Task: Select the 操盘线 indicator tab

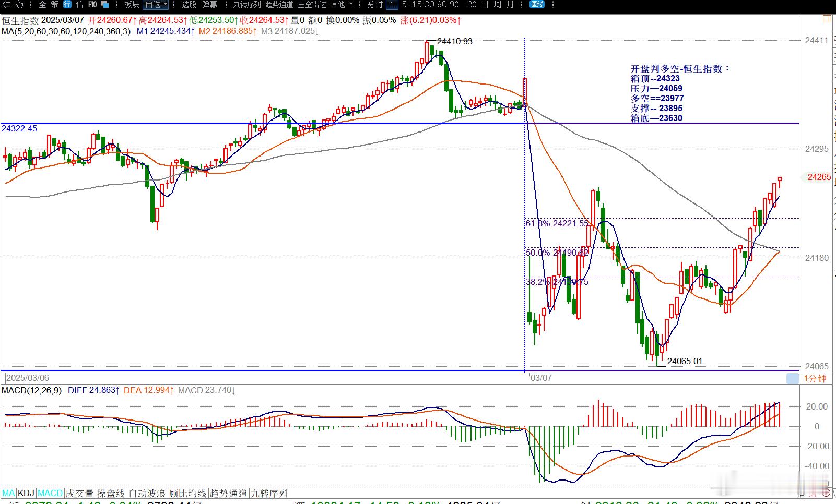Action: tap(111, 493)
